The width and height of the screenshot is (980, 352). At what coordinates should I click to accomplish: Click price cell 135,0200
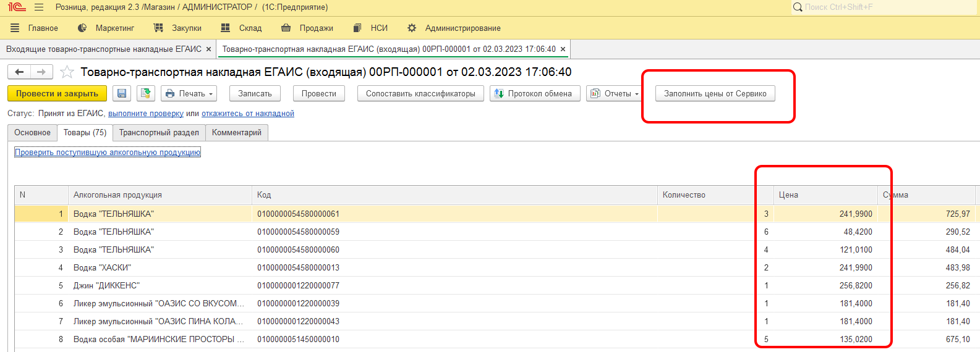825,339
